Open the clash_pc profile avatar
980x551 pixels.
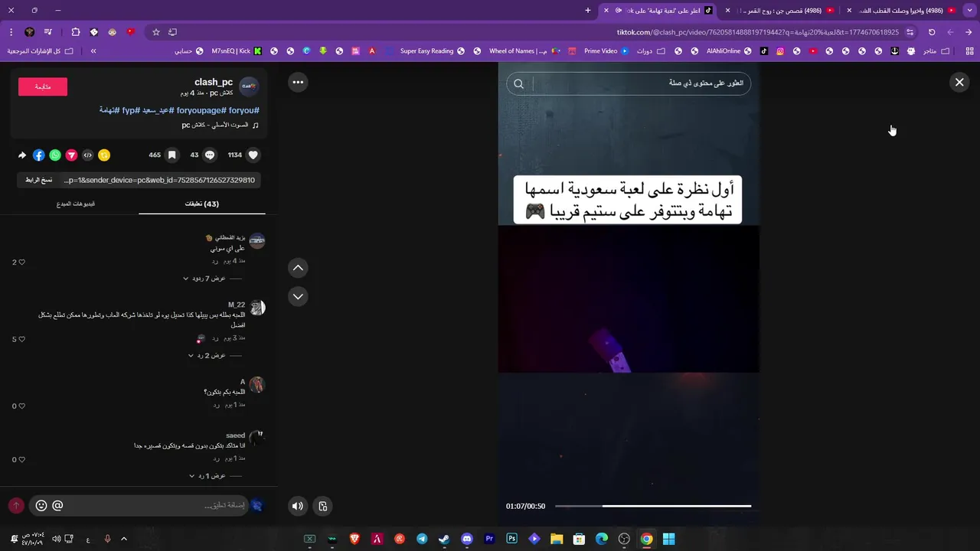(x=249, y=86)
